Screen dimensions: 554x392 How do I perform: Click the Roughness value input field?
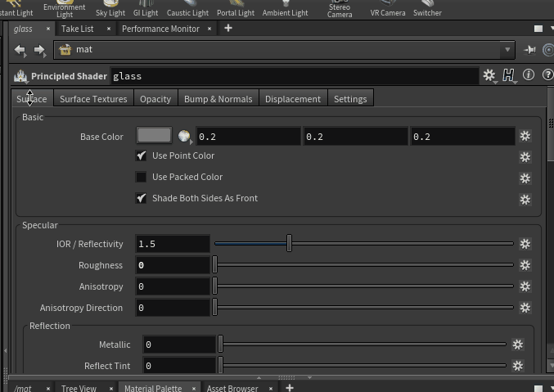point(173,265)
